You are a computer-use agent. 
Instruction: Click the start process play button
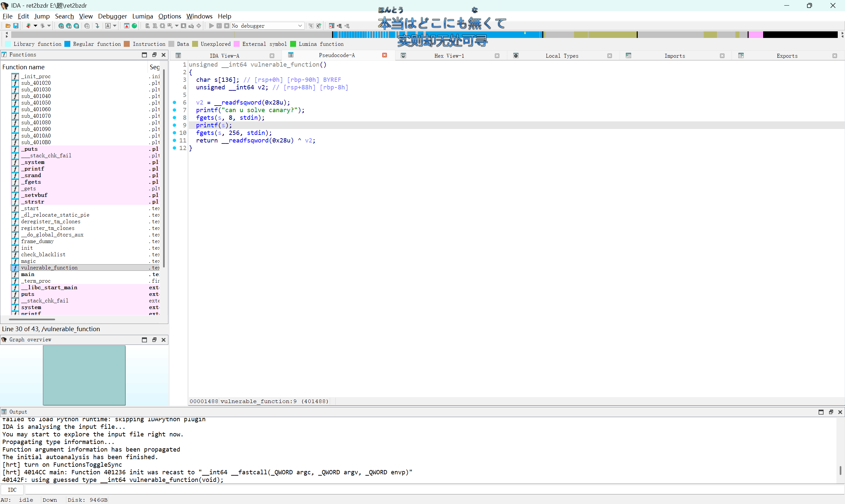211,26
